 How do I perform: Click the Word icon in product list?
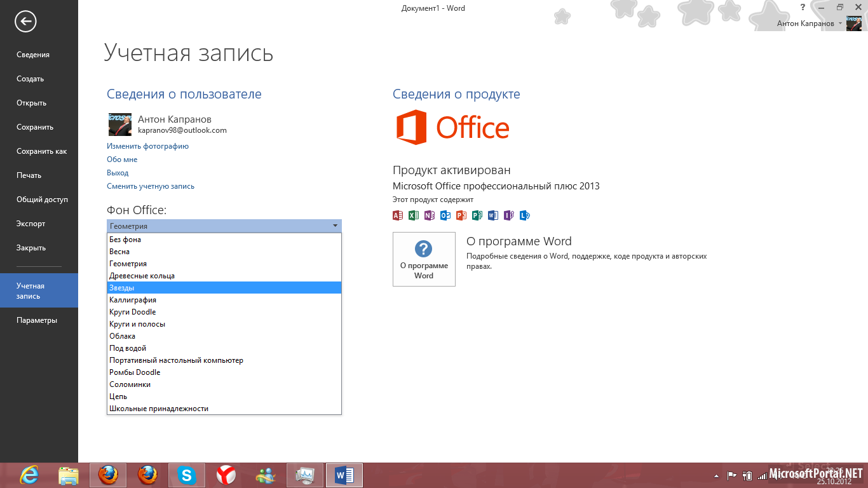pos(493,215)
